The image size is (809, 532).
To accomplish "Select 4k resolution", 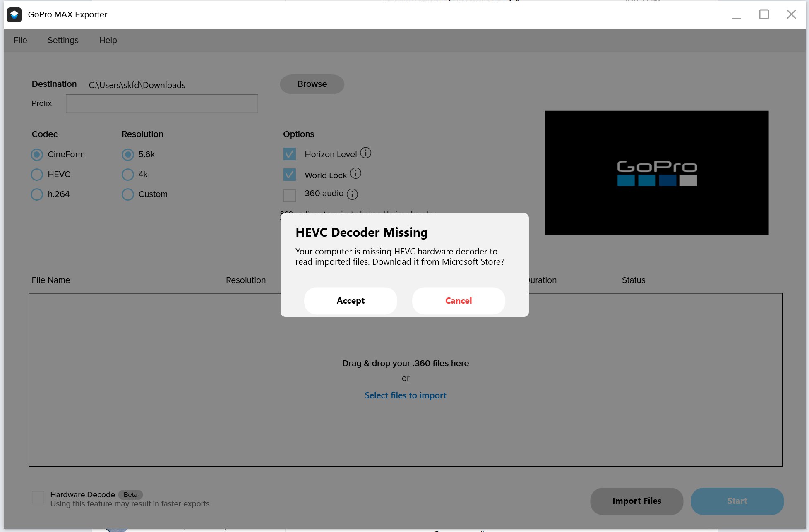I will [128, 175].
